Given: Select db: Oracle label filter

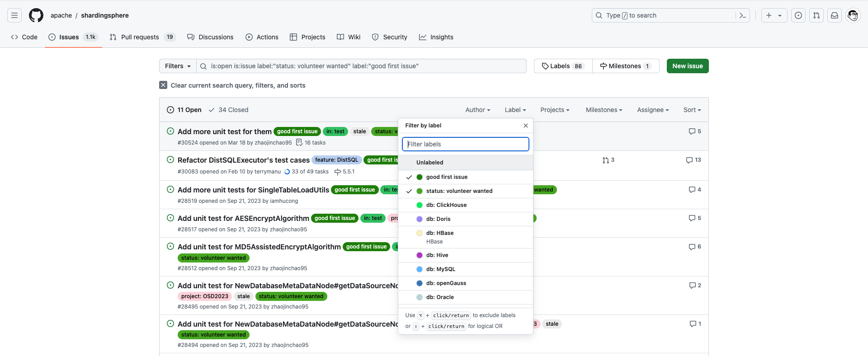Looking at the screenshot, I should coord(466,297).
